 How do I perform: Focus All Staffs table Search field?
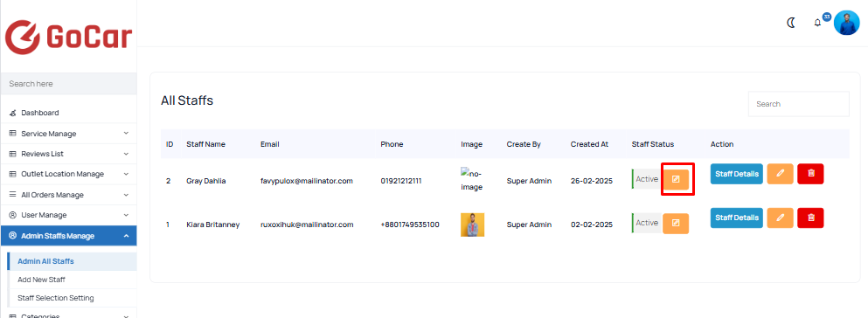pyautogui.click(x=799, y=104)
